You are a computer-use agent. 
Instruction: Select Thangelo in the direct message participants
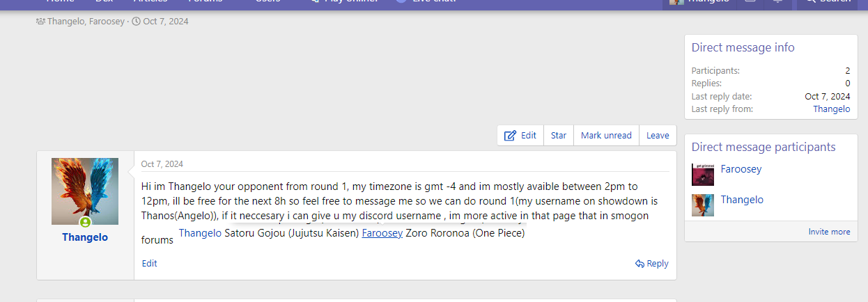pyautogui.click(x=742, y=200)
